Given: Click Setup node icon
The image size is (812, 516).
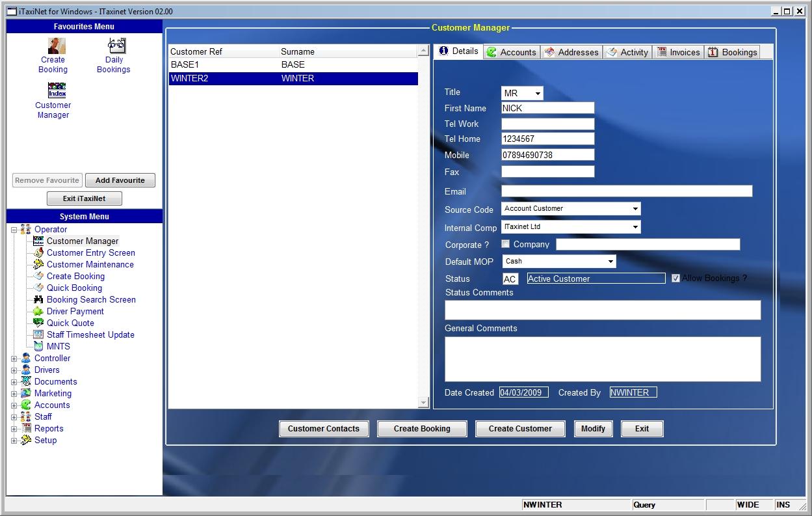Looking at the screenshot, I should click(26, 441).
